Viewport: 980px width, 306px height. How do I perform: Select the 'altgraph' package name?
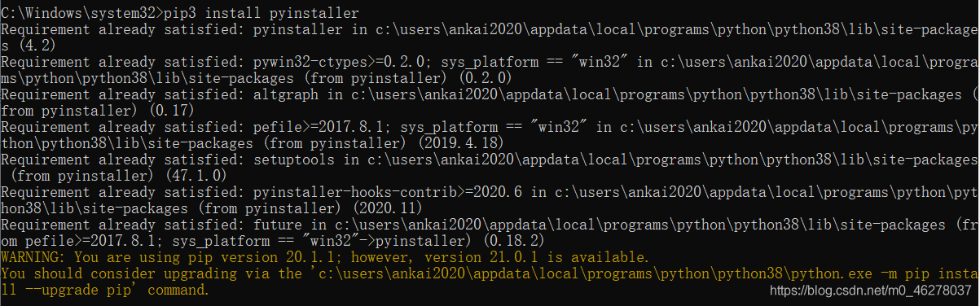click(x=285, y=94)
